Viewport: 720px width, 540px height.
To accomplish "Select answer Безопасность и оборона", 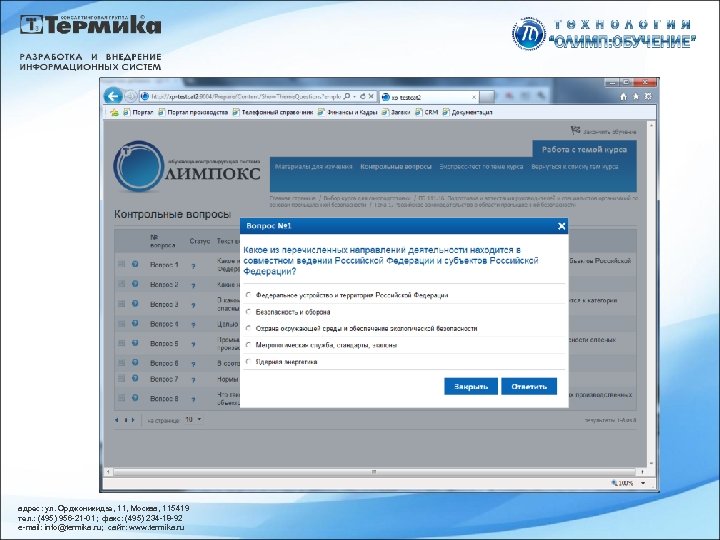I will coord(248,312).
